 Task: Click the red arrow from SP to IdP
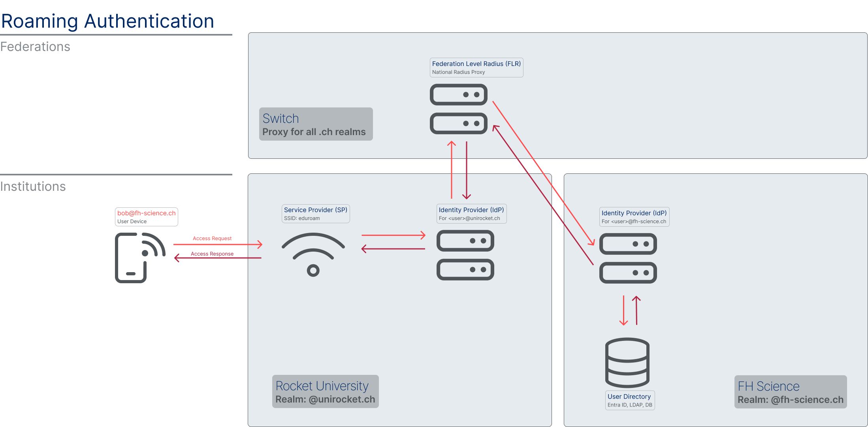393,235
